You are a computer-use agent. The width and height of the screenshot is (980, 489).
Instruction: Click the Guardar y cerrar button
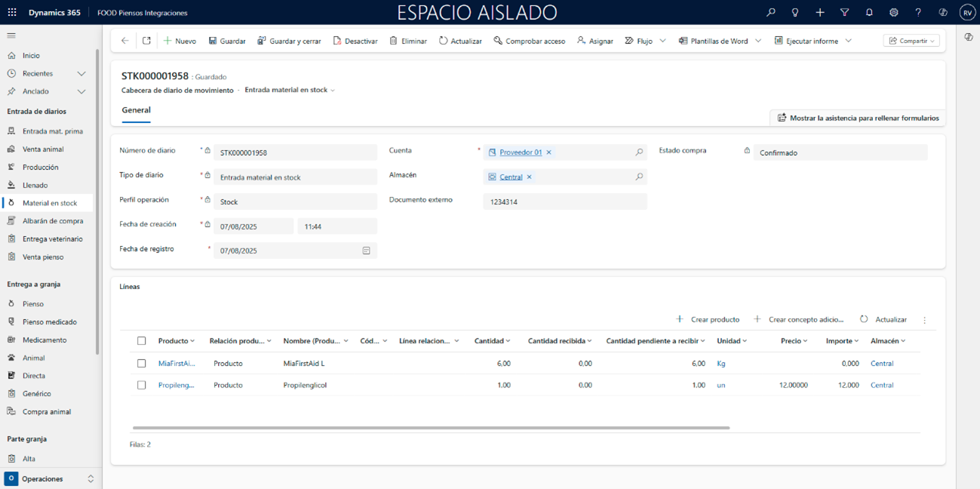click(x=289, y=41)
